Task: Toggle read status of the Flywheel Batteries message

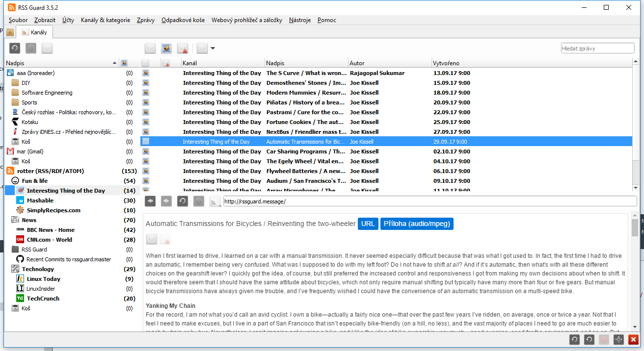Action: point(146,171)
